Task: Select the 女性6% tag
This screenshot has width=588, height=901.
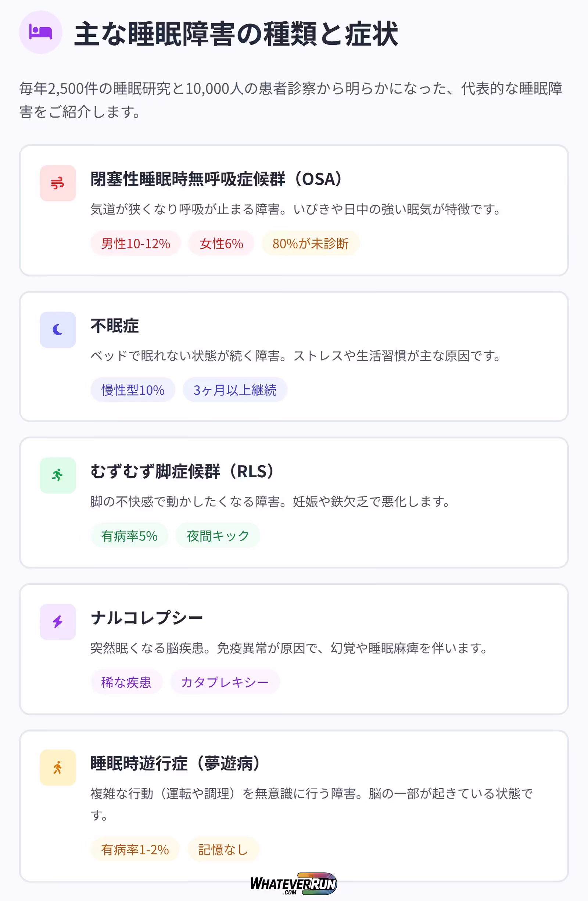Action: point(221,243)
